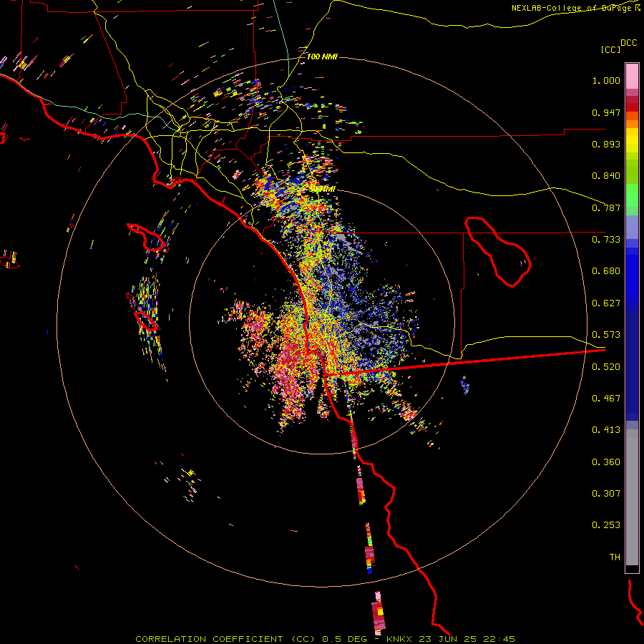Click the 0.733 scale value
Viewport: 644px width, 644px height.
[606, 240]
